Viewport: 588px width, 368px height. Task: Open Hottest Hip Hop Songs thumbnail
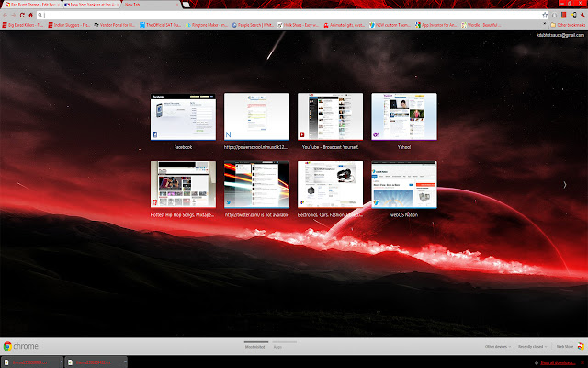point(183,184)
